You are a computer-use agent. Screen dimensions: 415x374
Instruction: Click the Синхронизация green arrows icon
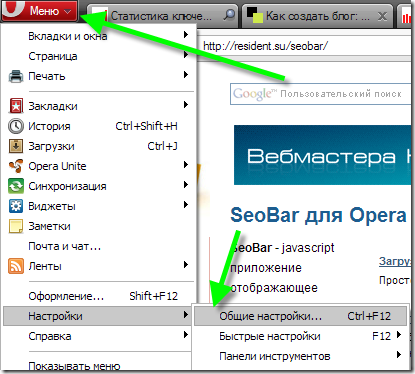[16, 186]
